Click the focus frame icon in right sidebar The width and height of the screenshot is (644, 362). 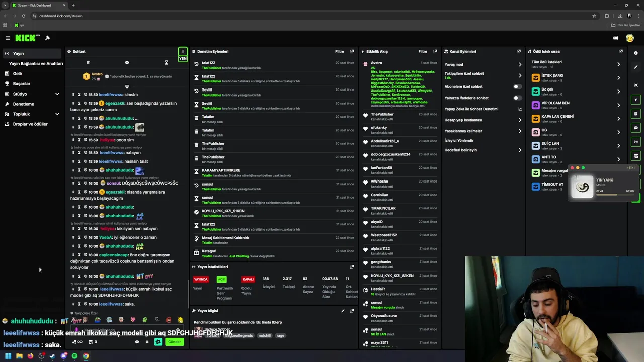636,85
